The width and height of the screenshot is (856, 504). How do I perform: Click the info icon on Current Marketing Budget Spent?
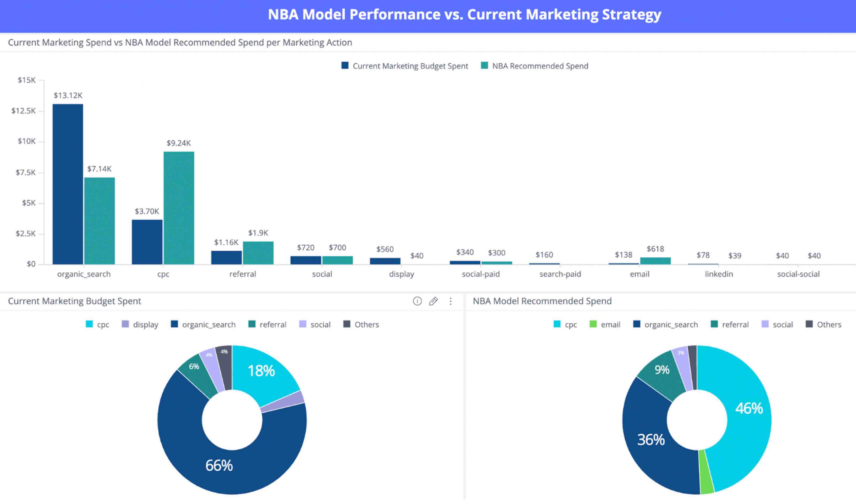click(417, 301)
